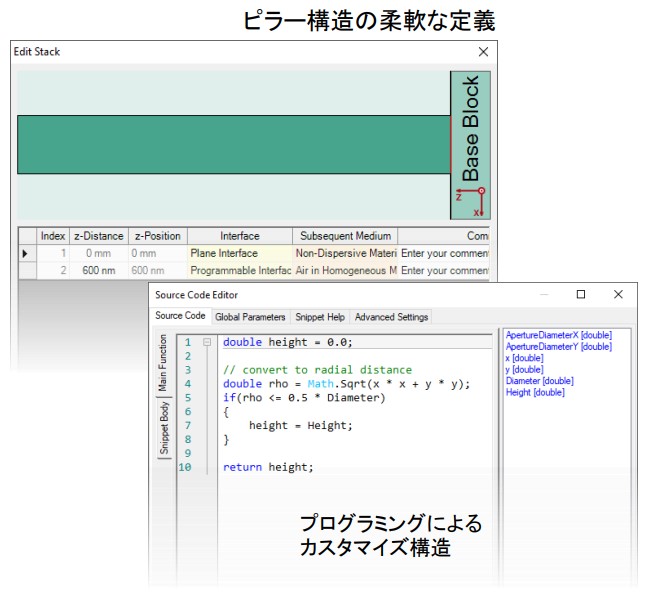Screen dimensions: 645x603
Task: Select the Source Code tab
Action: [x=180, y=316]
